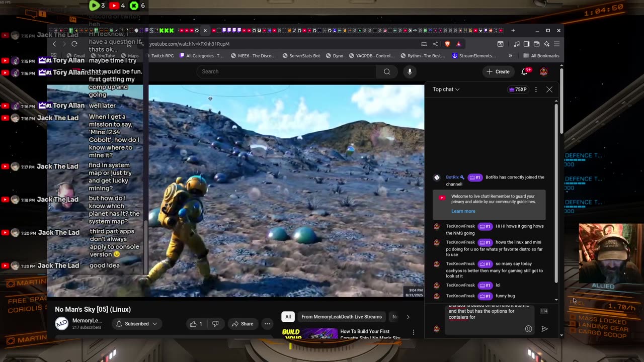Expand the Top chat dropdown
Viewport: 644px width, 362px height.
[446, 89]
